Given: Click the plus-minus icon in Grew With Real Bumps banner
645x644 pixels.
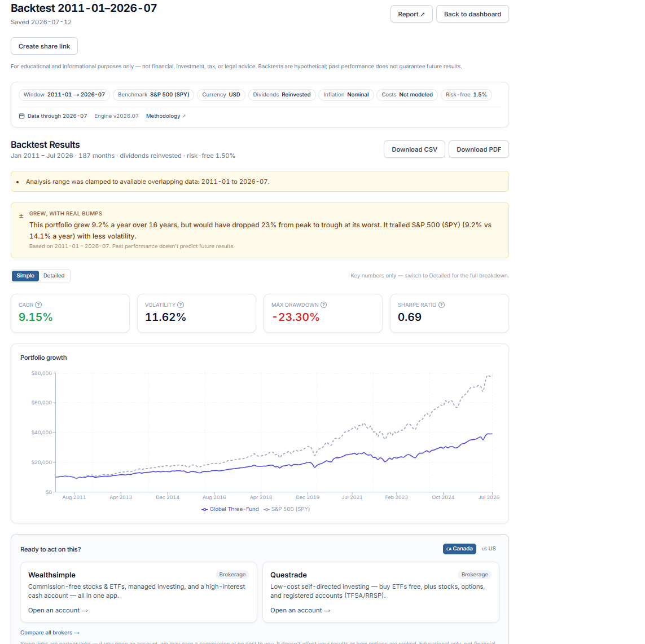Looking at the screenshot, I should tap(21, 216).
